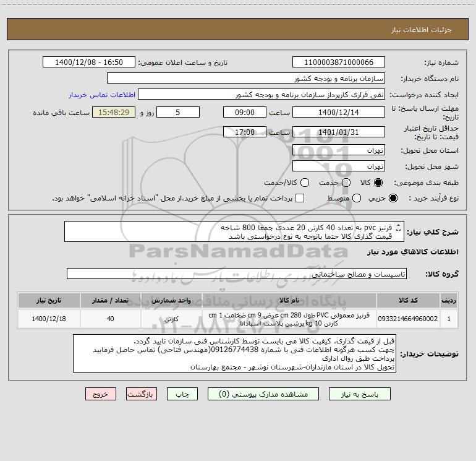Click the چاپ print button
This screenshot has height=461, width=476.
pos(182,394)
